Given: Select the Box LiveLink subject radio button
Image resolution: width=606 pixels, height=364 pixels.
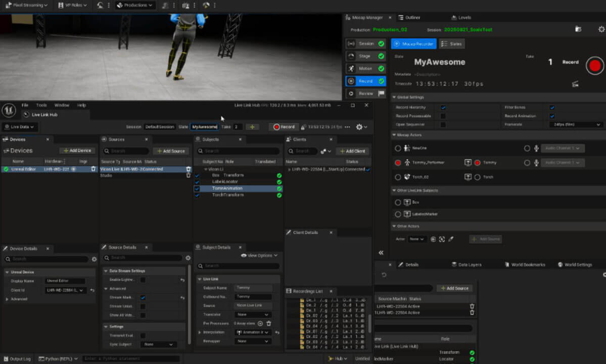Looking at the screenshot, I should coord(398,202).
